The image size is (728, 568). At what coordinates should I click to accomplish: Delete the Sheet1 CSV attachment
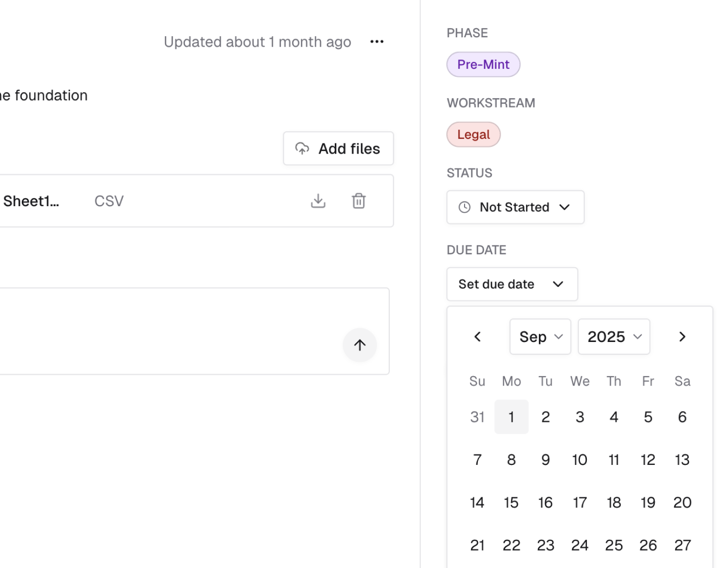pyautogui.click(x=359, y=201)
